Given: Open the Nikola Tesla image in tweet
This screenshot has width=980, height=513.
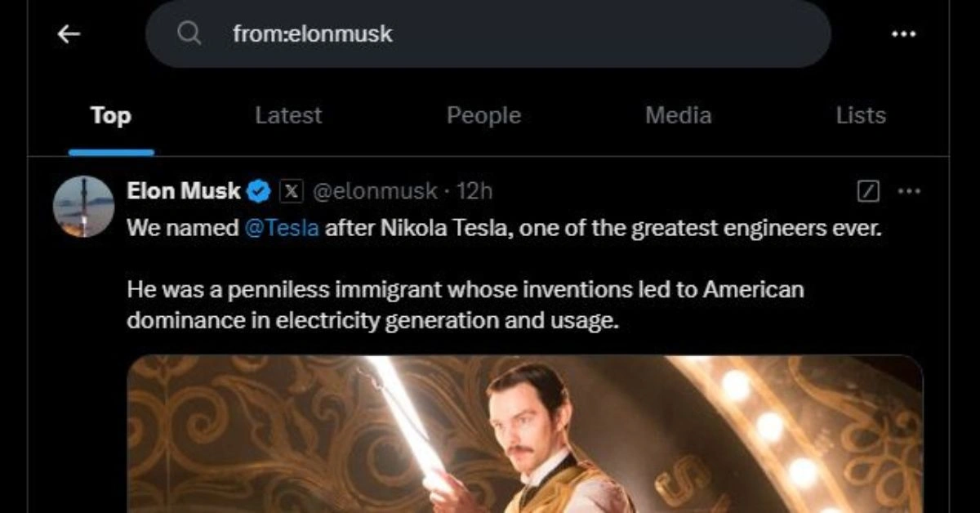Looking at the screenshot, I should click(524, 435).
